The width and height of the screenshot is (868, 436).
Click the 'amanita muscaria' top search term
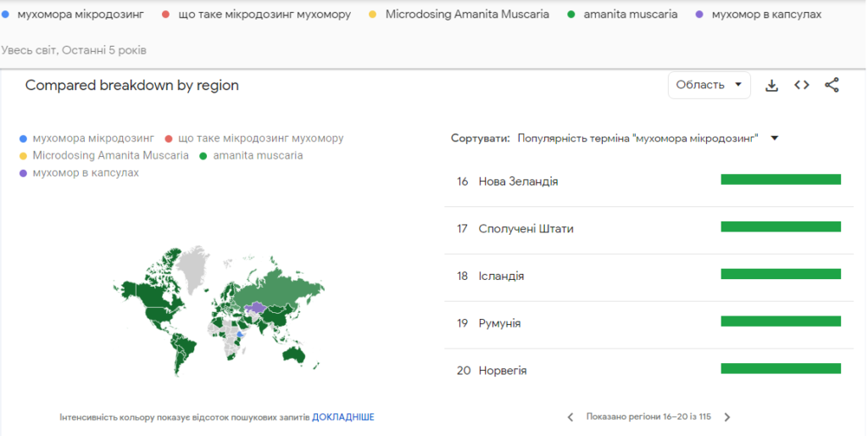coord(630,14)
